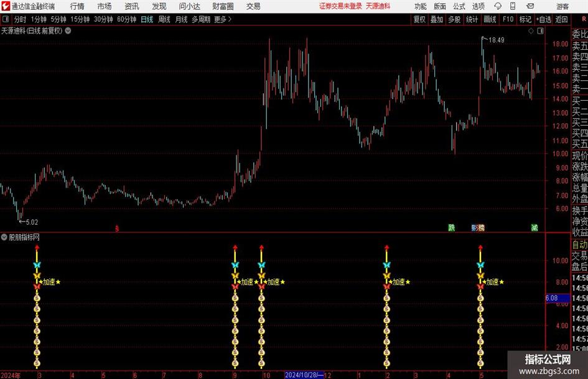Image resolution: width=588 pixels, height=379 pixels.
Task: Click the blue 6.08 indicator value label
Action: tap(558, 298)
